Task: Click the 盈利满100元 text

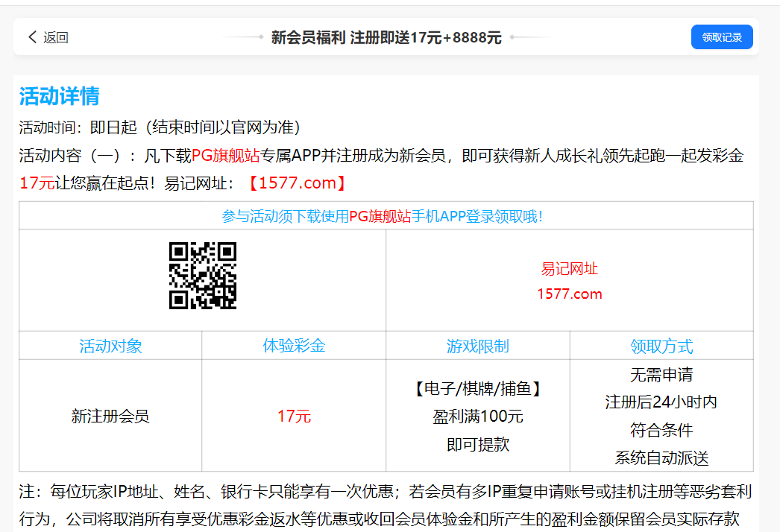Action: [x=477, y=416]
